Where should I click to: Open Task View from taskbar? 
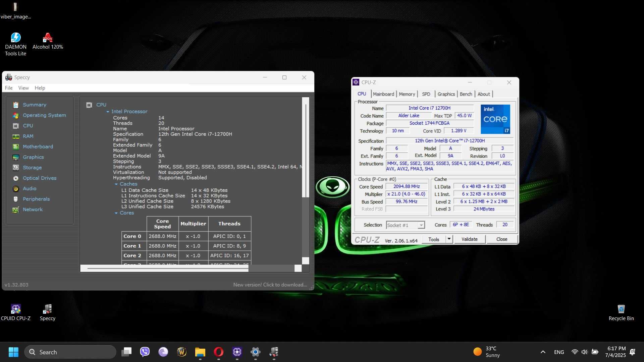(126, 352)
